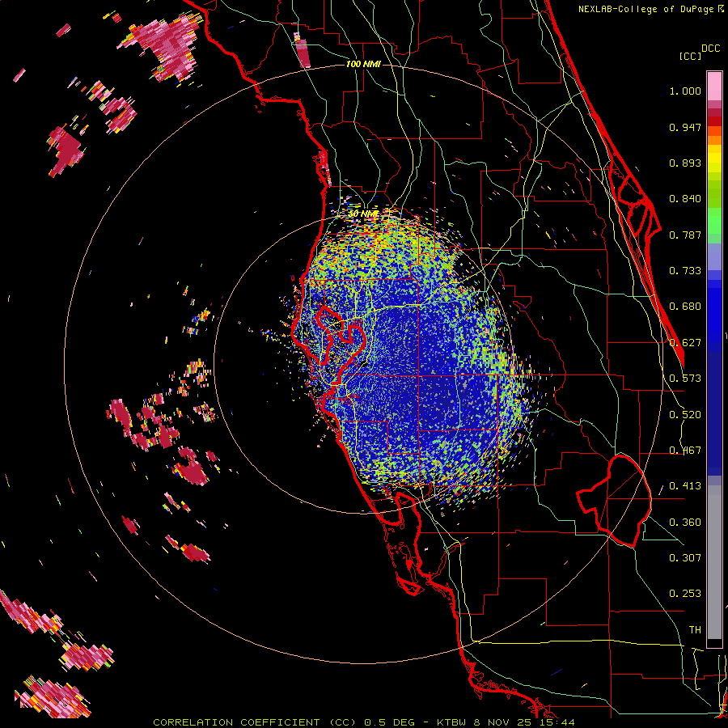Click the CORRELATION COEFFICIENT title in the footer
The image size is (728, 728).
click(x=236, y=722)
